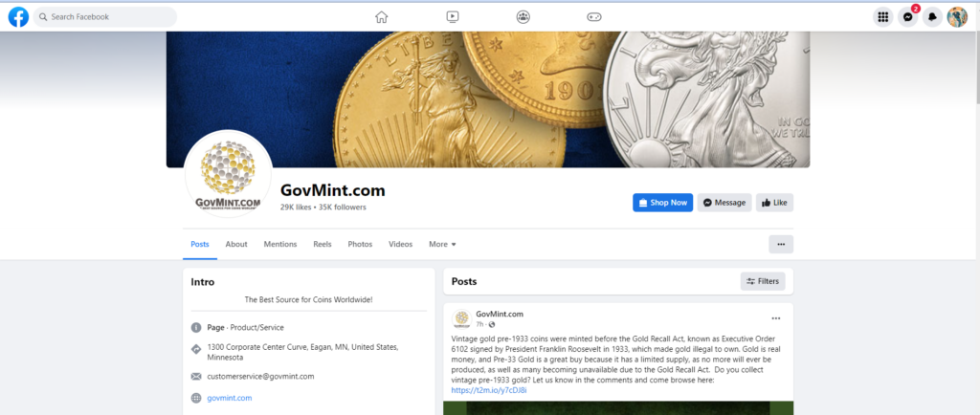Viewport: 980px width, 415px height.
Task: Click the Page info icon in Intro
Action: coord(196,327)
